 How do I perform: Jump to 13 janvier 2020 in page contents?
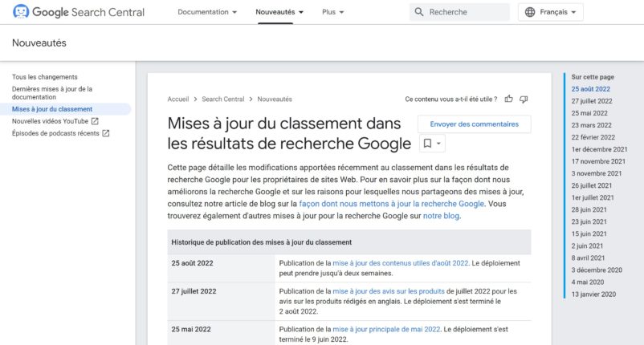(x=593, y=294)
